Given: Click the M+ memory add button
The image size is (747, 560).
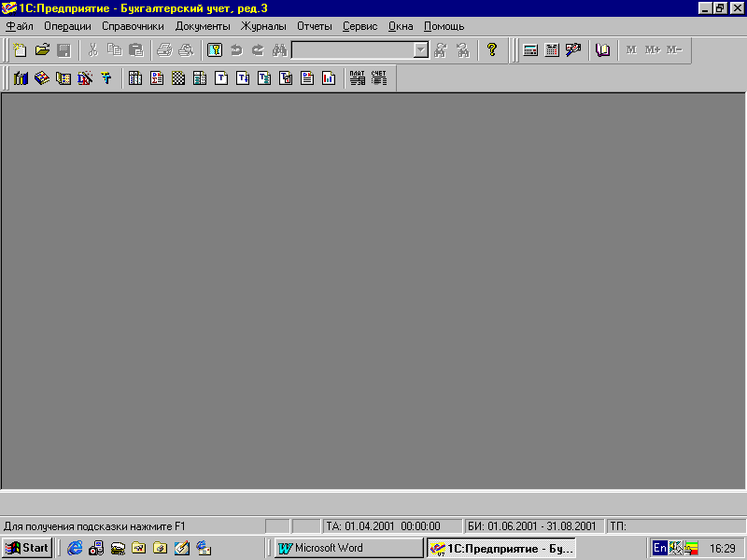Looking at the screenshot, I should tap(653, 50).
